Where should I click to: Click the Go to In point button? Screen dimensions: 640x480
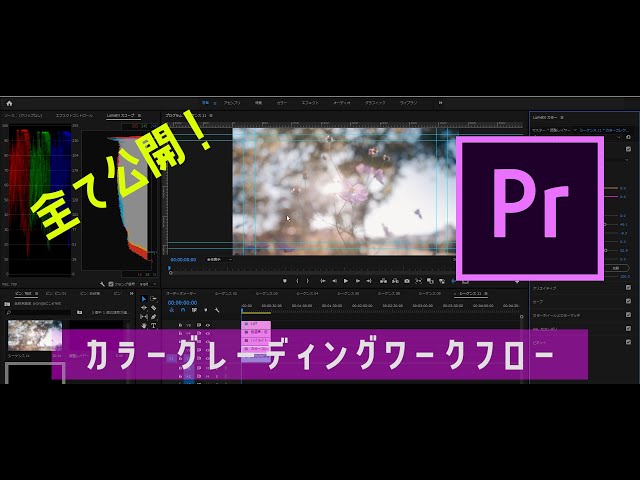tap(323, 281)
